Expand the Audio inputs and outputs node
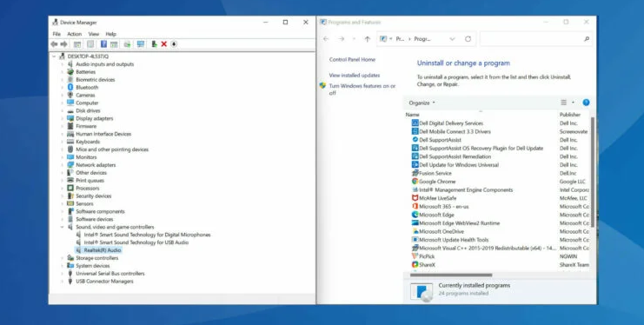This screenshot has height=325, width=644. pos(63,64)
